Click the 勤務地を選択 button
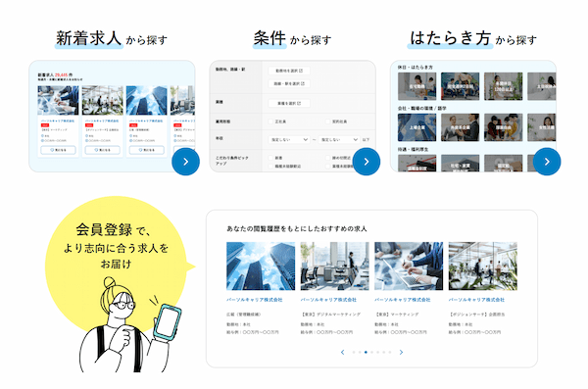This screenshot has height=389, width=588. (x=289, y=71)
